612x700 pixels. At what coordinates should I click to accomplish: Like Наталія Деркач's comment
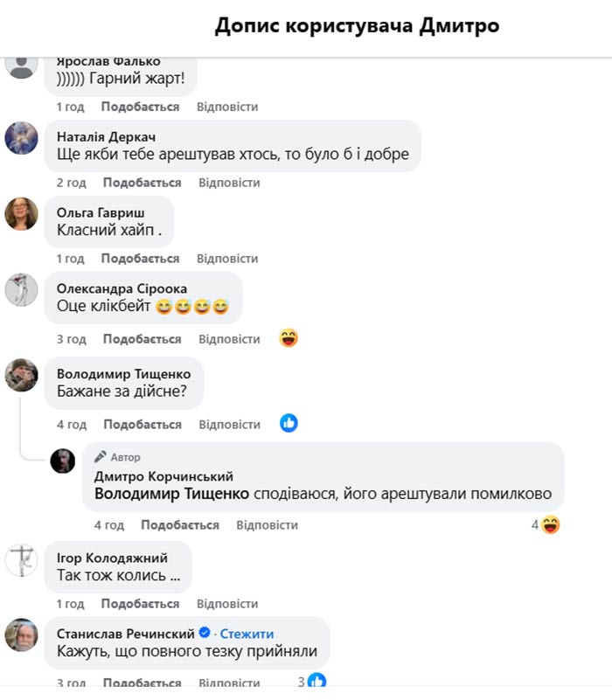142,183
